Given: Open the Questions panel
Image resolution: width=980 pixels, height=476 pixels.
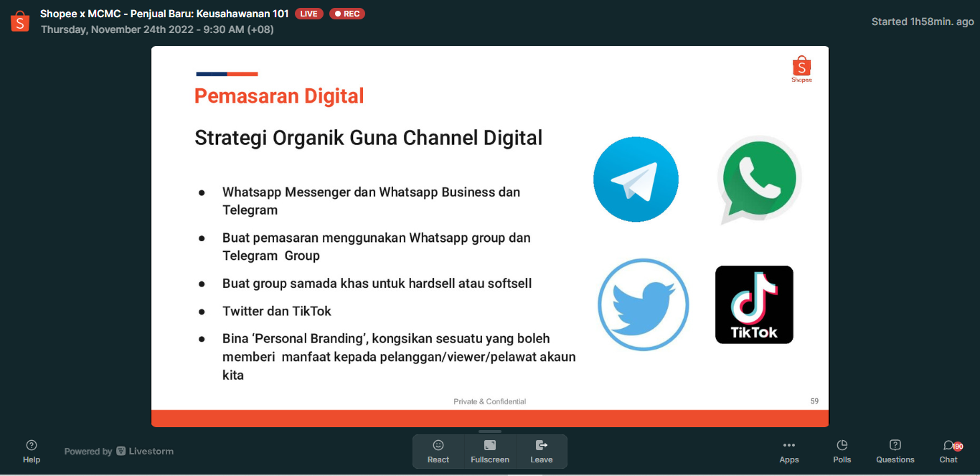Looking at the screenshot, I should coord(895,452).
